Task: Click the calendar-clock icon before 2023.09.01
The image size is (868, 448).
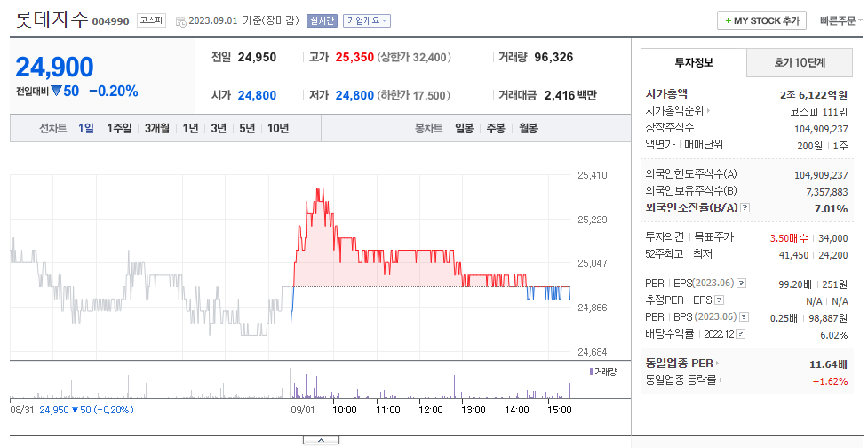Action: 180,21
